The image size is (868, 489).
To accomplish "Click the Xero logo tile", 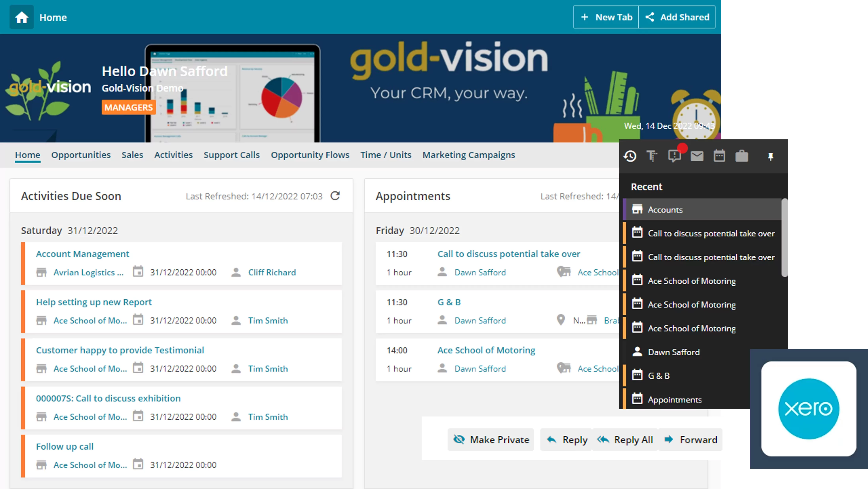I will tap(808, 409).
